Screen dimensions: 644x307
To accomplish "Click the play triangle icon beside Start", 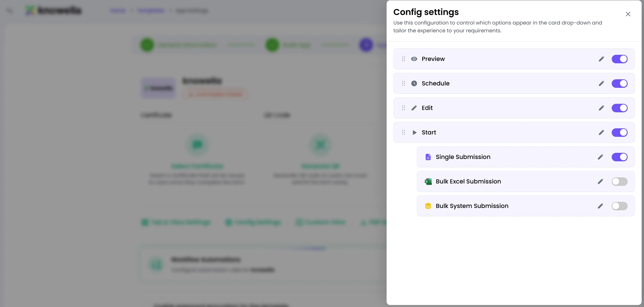I will click(414, 132).
